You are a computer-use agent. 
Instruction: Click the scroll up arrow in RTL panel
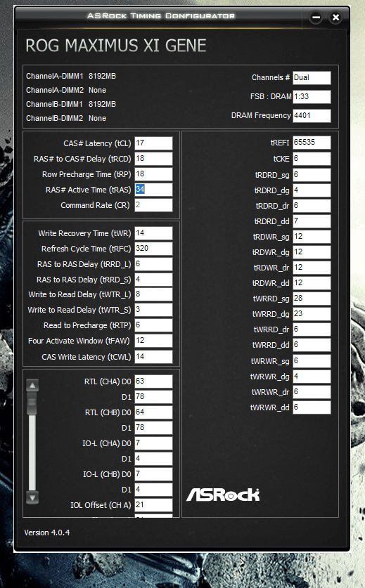coord(32,385)
